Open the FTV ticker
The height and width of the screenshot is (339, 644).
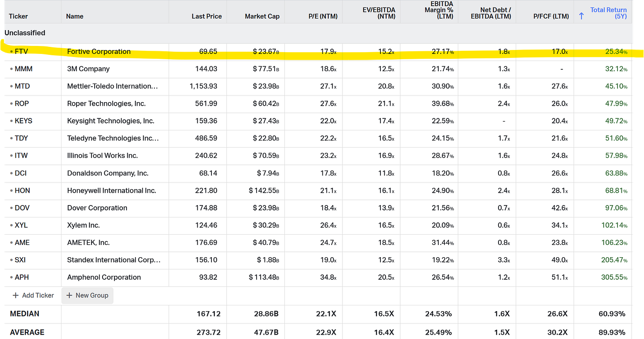point(21,51)
